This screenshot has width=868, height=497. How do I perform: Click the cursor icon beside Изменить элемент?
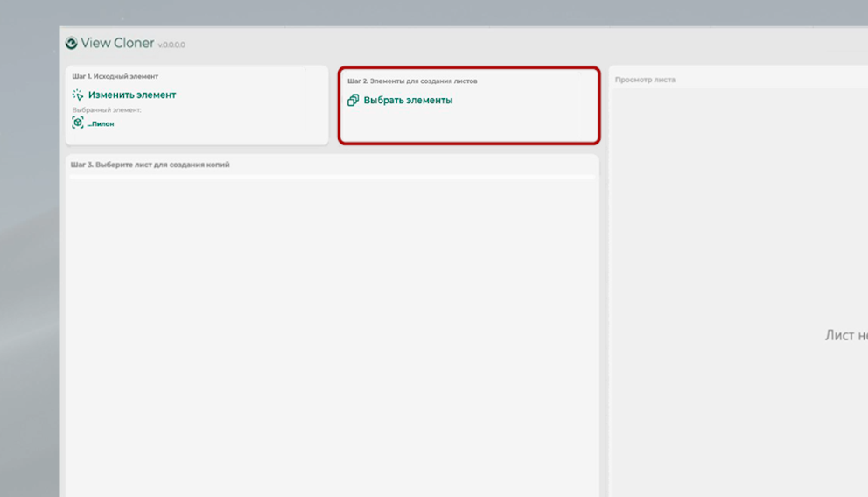pos(78,94)
